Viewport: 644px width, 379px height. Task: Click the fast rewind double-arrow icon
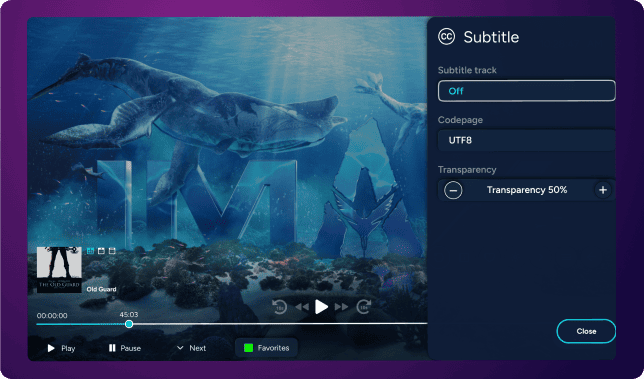302,307
